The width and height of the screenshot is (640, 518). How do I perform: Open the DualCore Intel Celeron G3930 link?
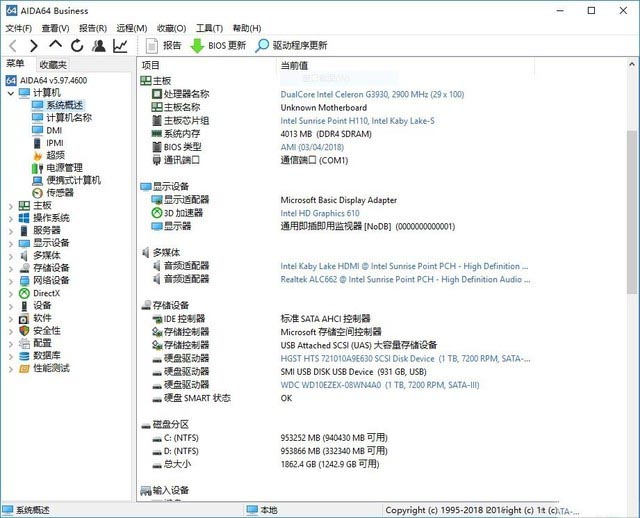(372, 94)
